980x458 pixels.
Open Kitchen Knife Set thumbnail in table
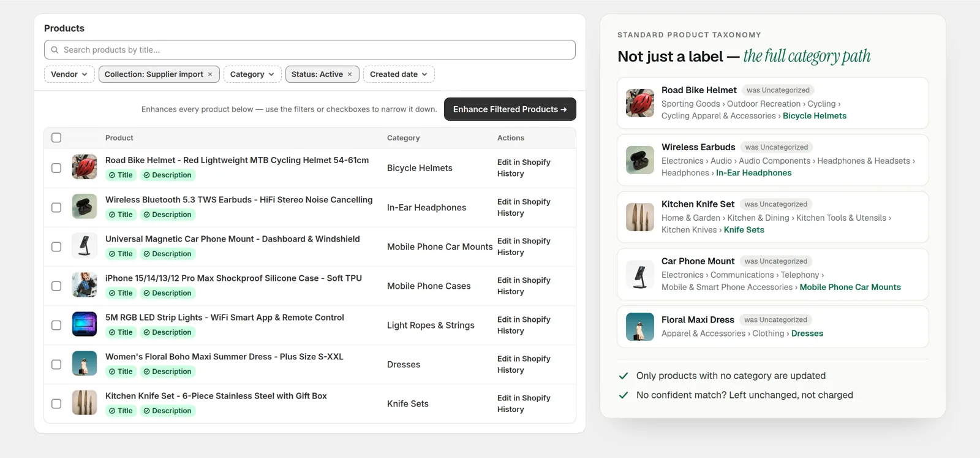point(85,403)
